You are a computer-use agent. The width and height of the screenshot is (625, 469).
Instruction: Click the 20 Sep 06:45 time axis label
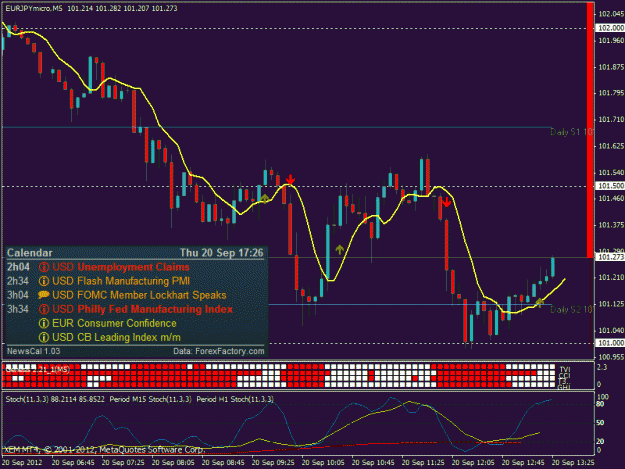73,463
